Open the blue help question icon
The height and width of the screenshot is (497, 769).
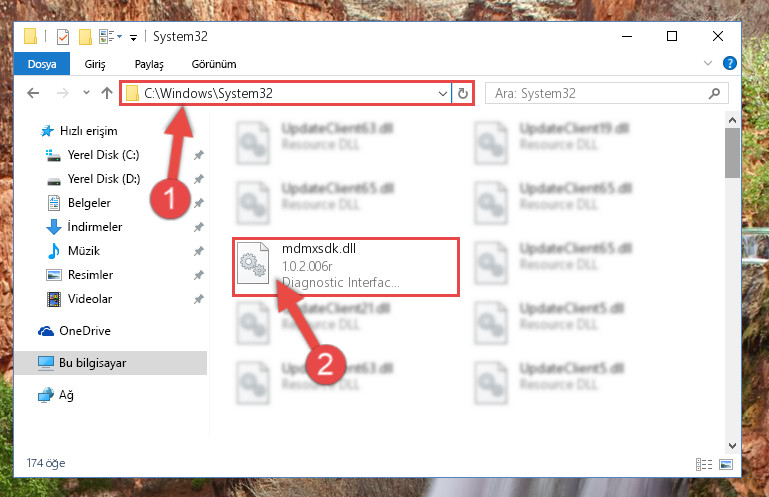click(x=729, y=63)
